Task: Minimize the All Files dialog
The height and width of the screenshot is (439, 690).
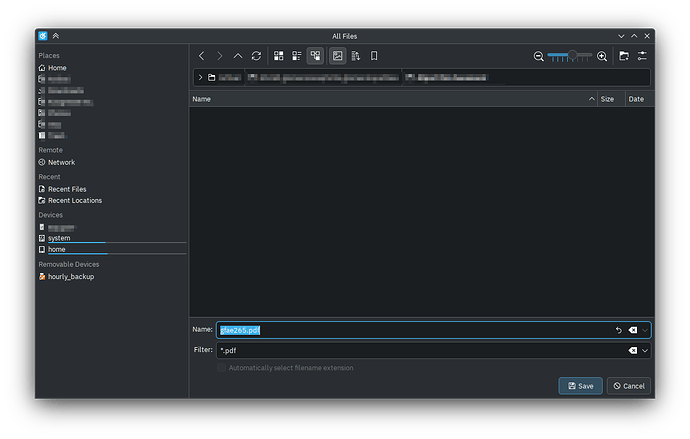Action: (x=621, y=36)
